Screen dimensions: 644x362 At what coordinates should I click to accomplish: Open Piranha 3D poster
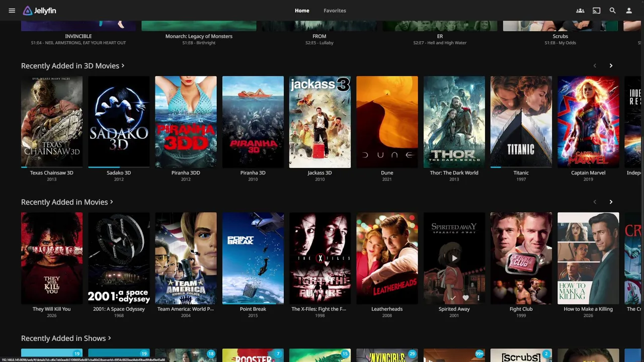pyautogui.click(x=253, y=122)
